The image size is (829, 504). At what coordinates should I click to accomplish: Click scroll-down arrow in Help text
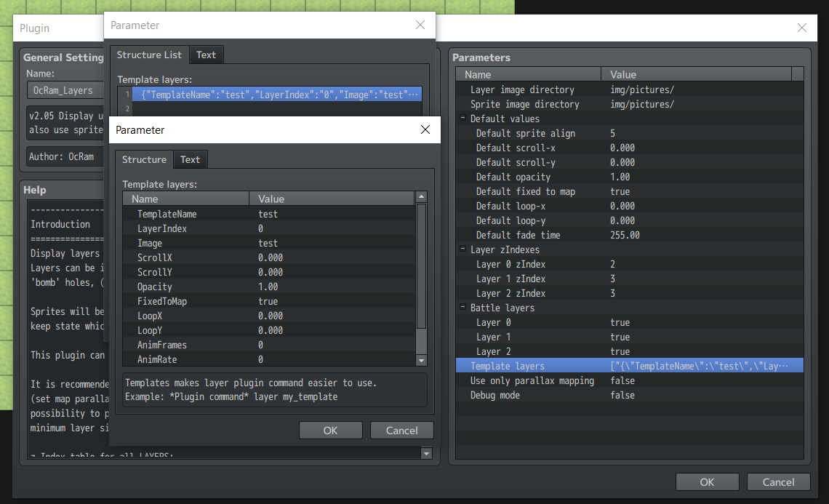pos(427,454)
